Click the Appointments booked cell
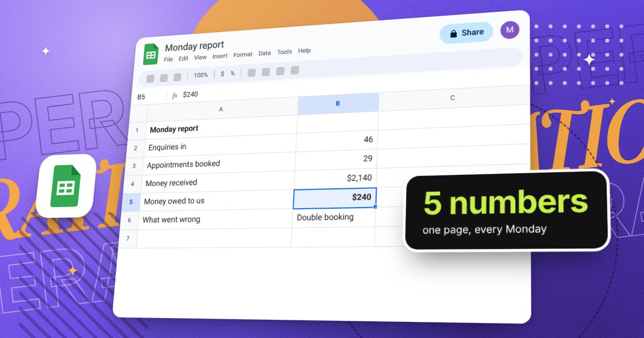 pyautogui.click(x=219, y=164)
